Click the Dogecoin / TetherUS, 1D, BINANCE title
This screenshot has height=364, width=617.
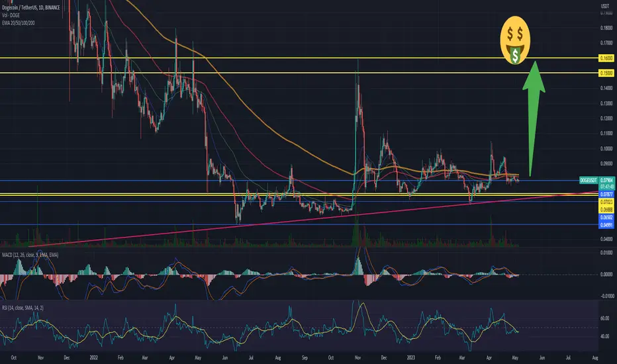(31, 7)
